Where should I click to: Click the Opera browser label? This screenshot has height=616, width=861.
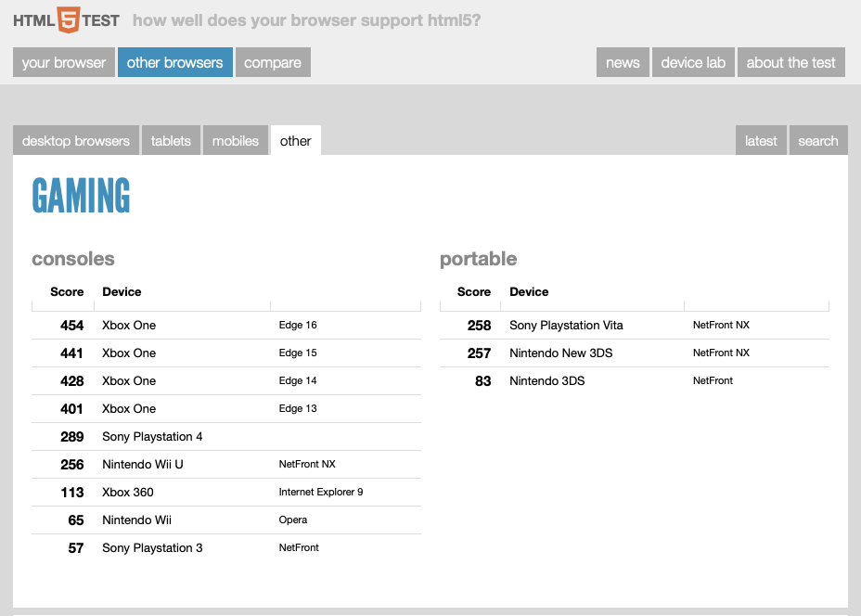pos(292,520)
